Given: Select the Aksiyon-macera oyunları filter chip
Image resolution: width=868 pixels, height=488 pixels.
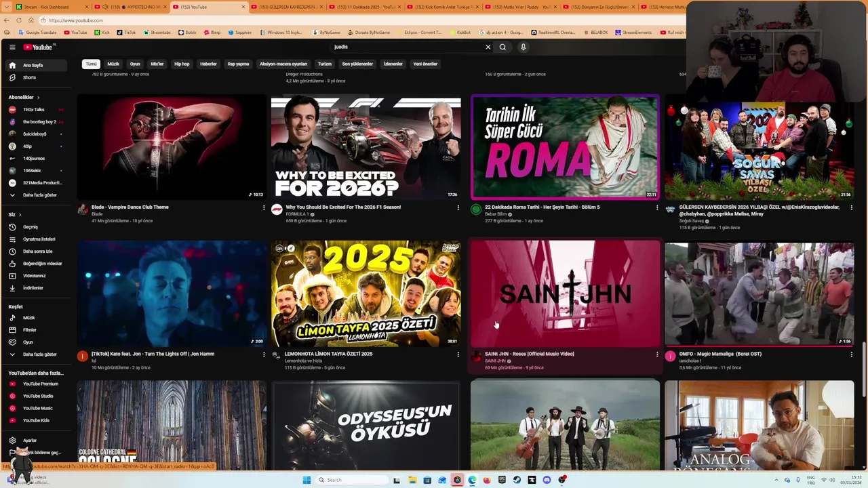Looking at the screenshot, I should 283,64.
